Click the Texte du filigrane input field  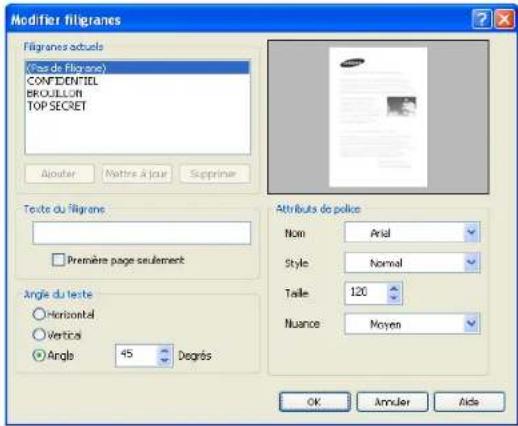tap(142, 233)
